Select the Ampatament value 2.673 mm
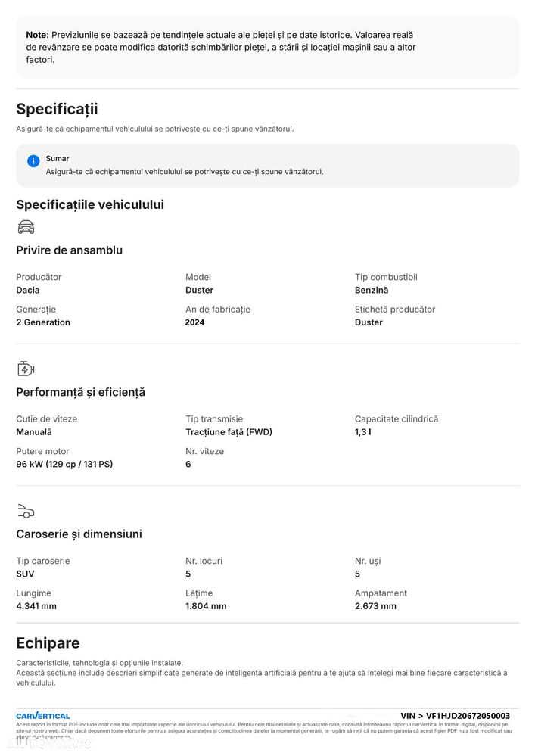535x756 pixels. [375, 606]
